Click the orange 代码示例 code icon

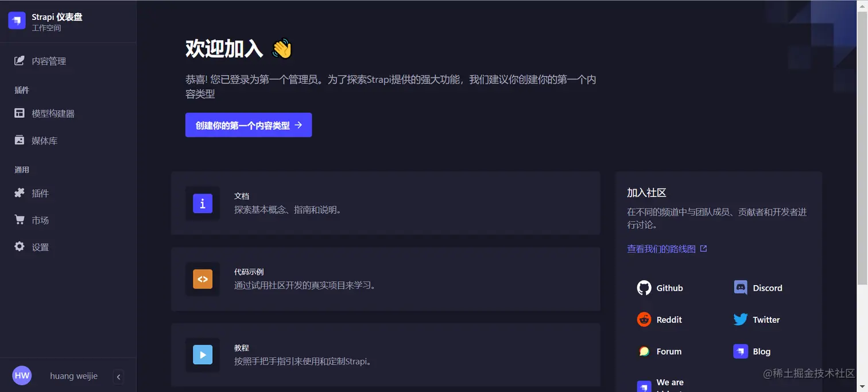[203, 279]
